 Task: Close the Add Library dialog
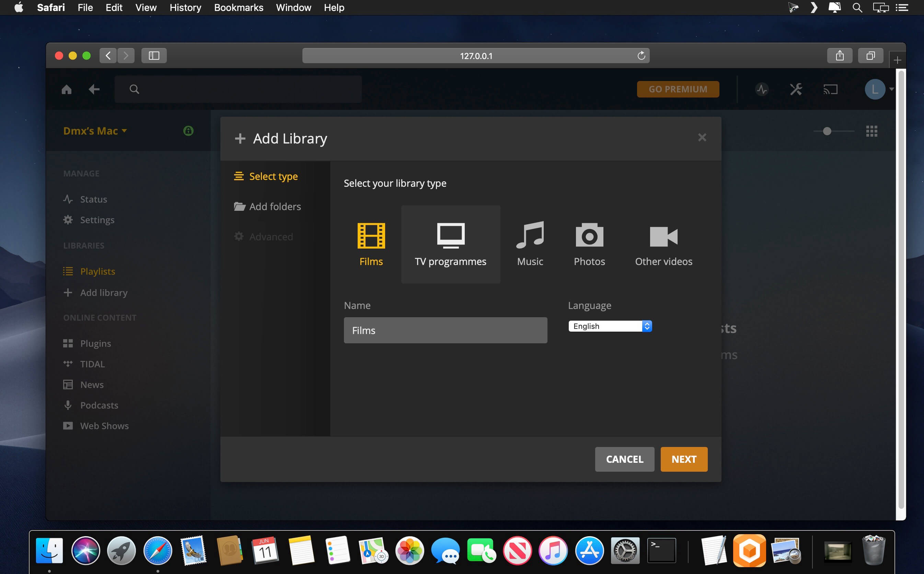[x=702, y=137]
